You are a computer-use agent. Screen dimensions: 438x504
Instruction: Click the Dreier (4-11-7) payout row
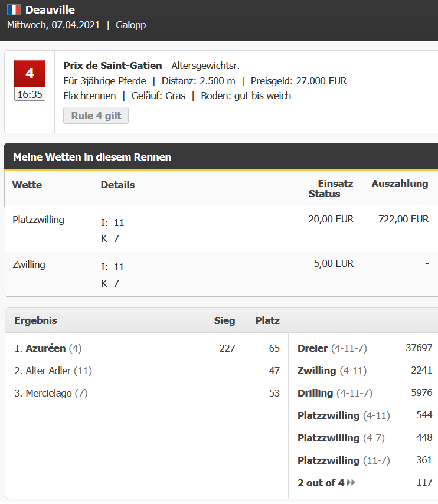click(365, 348)
